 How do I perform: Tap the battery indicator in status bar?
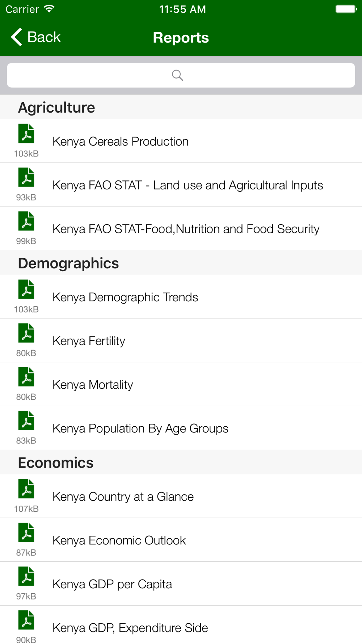pyautogui.click(x=346, y=9)
